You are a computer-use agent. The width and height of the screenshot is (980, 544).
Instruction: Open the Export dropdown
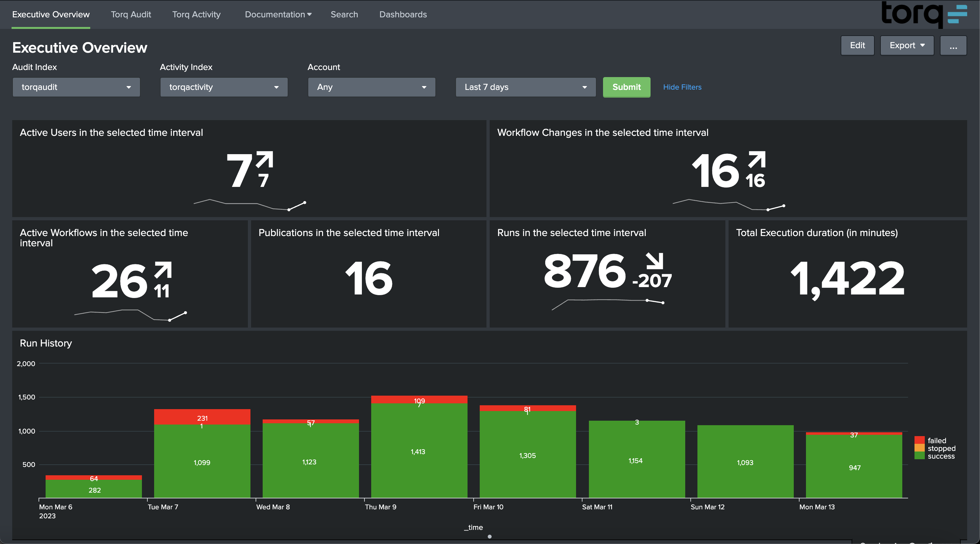907,46
